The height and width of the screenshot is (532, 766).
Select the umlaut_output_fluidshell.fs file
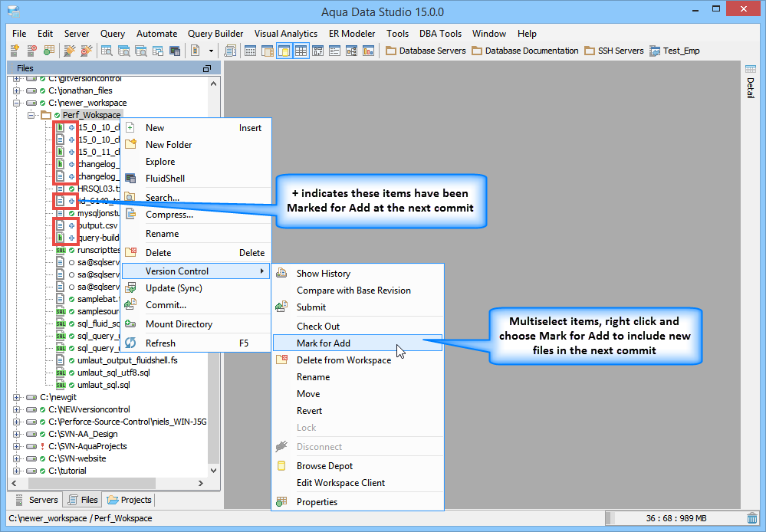pos(127,360)
